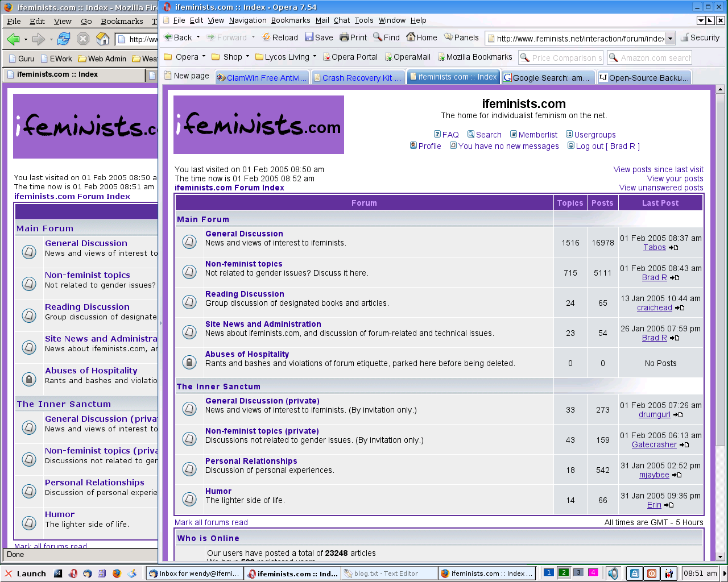
Task: Click locked forum icon beside Abuses of Hospitality in Opera
Action: (189, 363)
